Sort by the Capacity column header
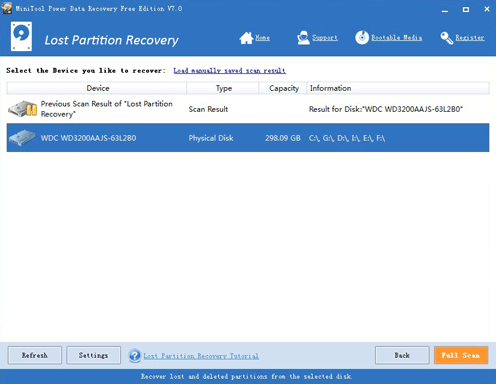 click(x=283, y=88)
